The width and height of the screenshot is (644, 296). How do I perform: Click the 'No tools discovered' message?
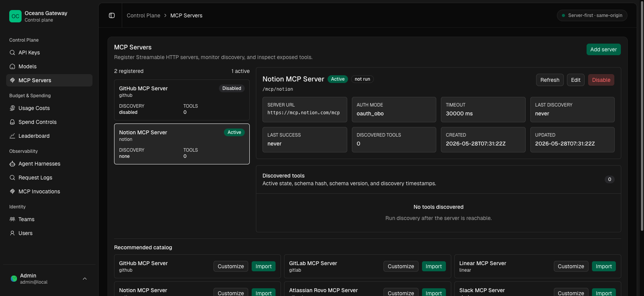click(x=439, y=207)
